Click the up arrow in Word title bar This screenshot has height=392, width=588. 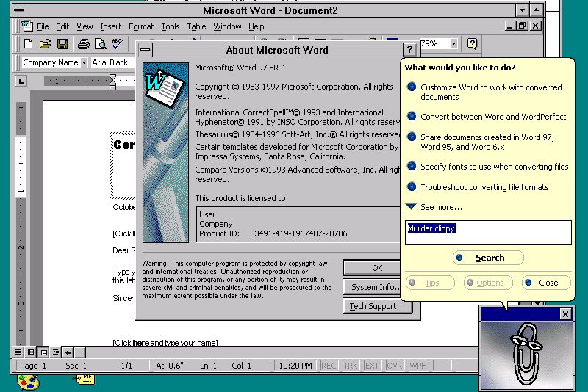tap(537, 10)
